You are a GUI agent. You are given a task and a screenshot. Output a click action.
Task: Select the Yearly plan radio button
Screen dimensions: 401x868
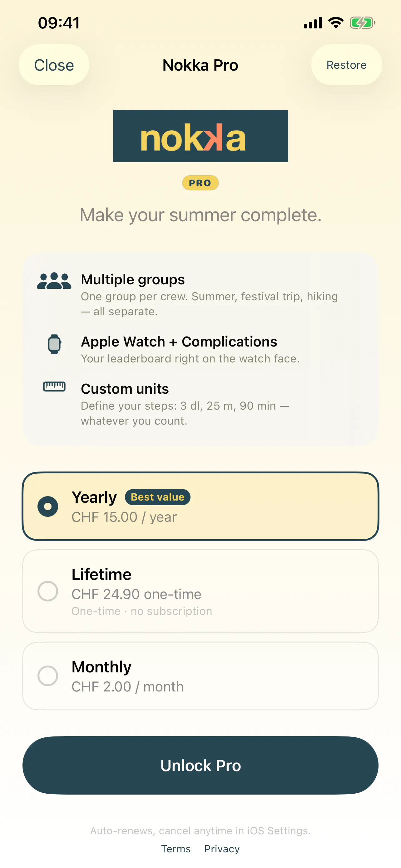tap(48, 506)
